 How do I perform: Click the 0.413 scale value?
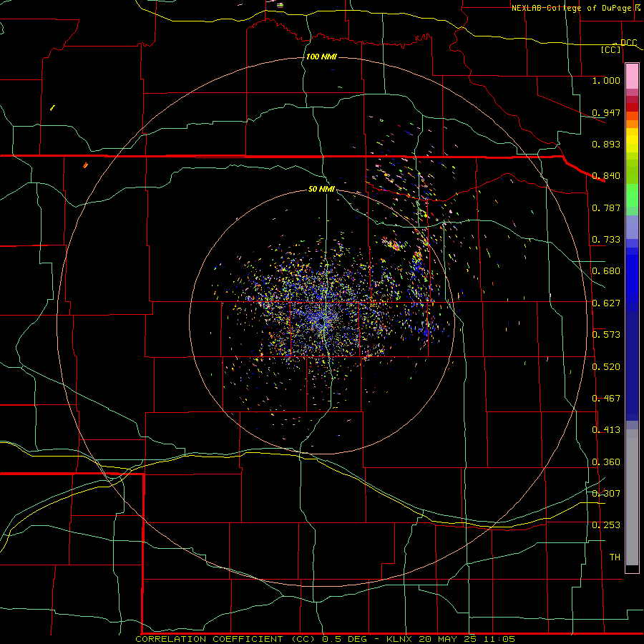606,430
